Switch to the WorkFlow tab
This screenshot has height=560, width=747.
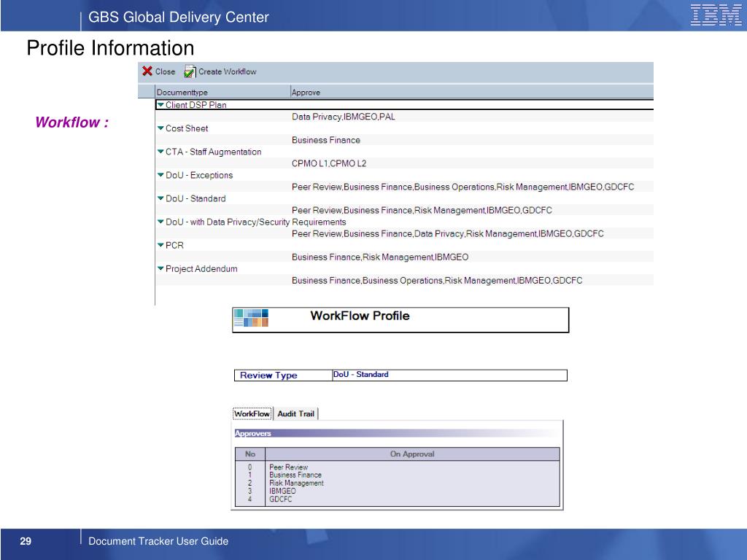click(x=252, y=414)
